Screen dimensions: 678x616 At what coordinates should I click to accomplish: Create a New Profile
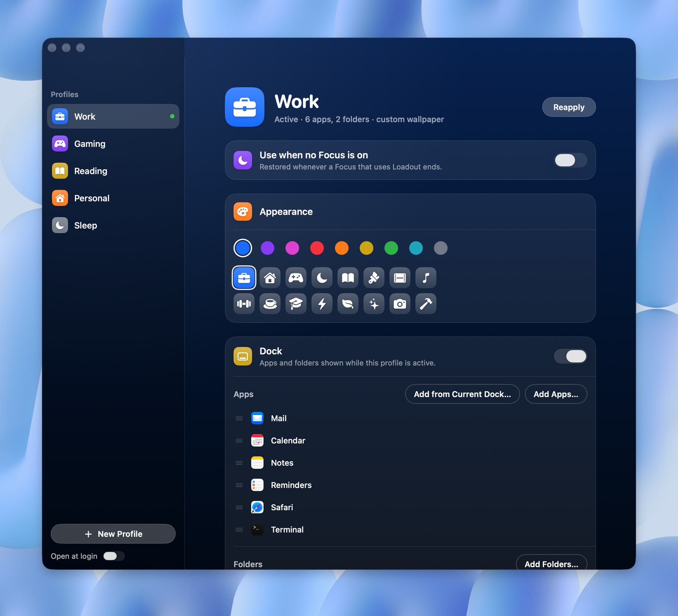coord(113,534)
